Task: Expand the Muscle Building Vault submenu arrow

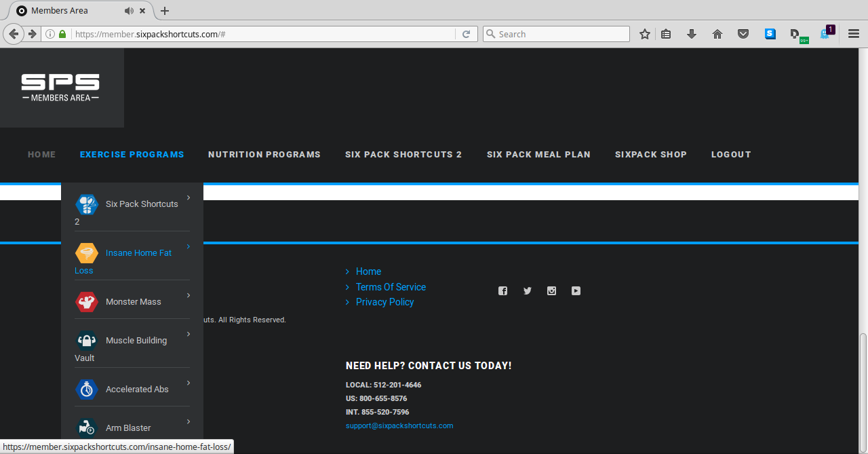Action: [x=189, y=334]
